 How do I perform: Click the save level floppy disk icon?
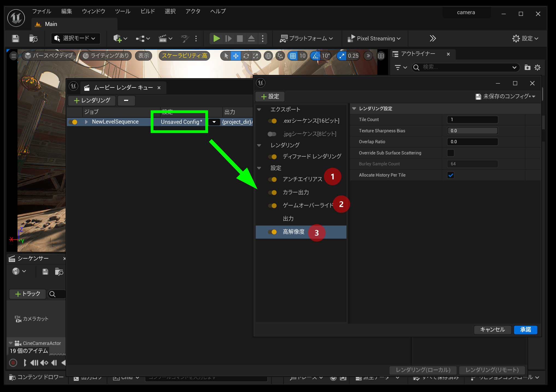point(16,39)
